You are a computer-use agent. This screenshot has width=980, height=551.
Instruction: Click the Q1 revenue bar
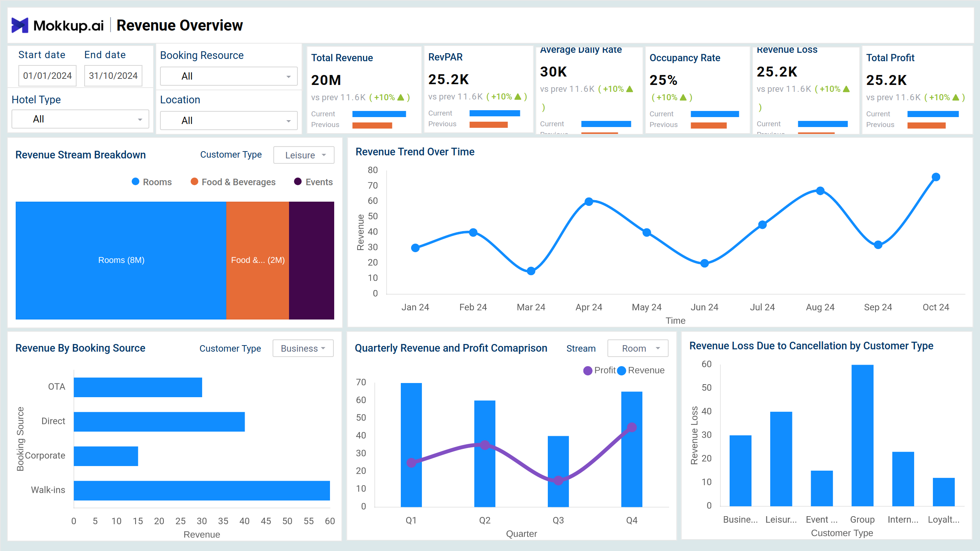(x=411, y=445)
